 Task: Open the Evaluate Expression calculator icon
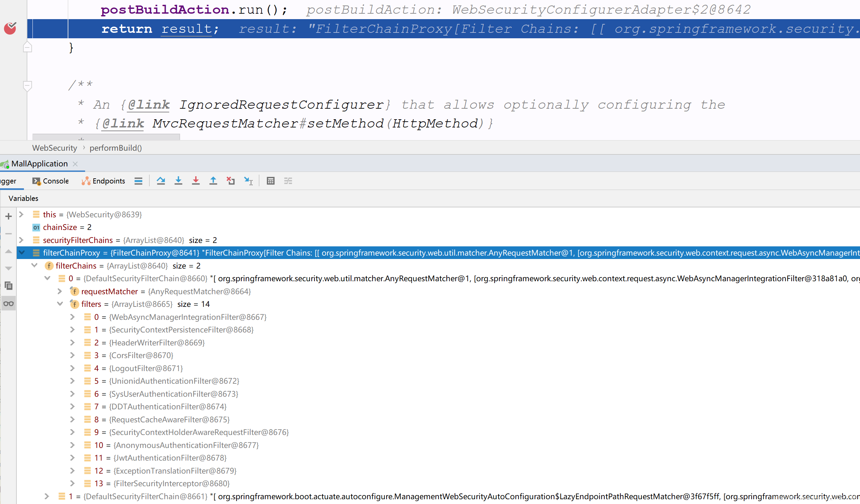(x=270, y=181)
